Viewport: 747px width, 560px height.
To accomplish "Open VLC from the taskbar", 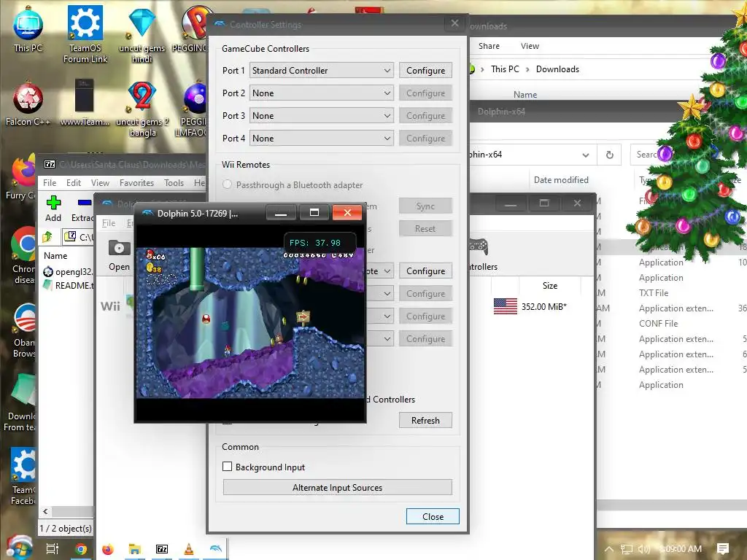I will click(189, 550).
